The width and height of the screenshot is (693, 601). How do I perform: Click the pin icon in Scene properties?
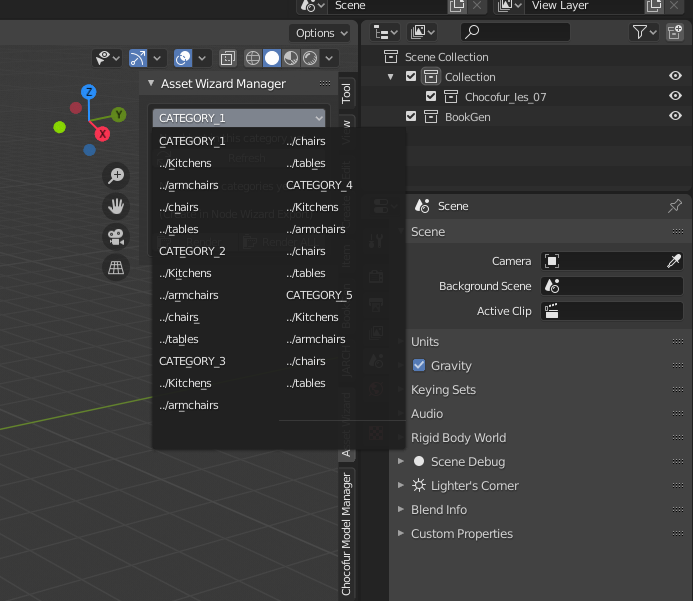(x=674, y=206)
